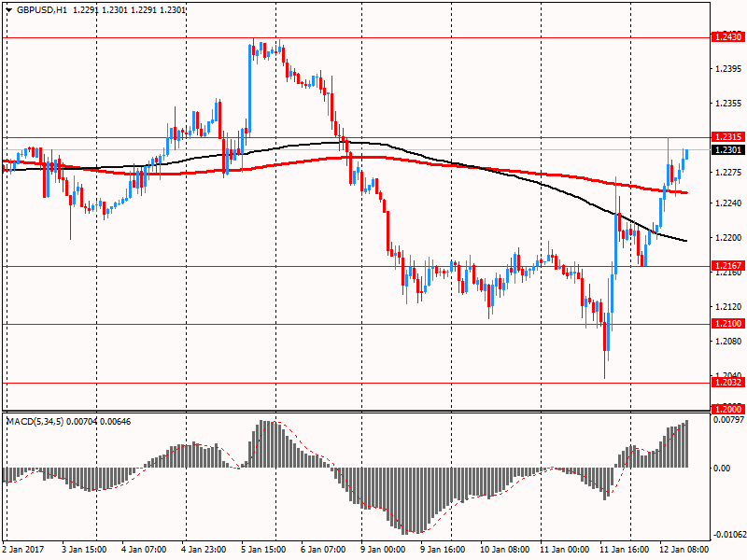Screen dimensions: 747x560
Task: Click the 5 Jan 15:00 time axis label
Action: point(263,550)
